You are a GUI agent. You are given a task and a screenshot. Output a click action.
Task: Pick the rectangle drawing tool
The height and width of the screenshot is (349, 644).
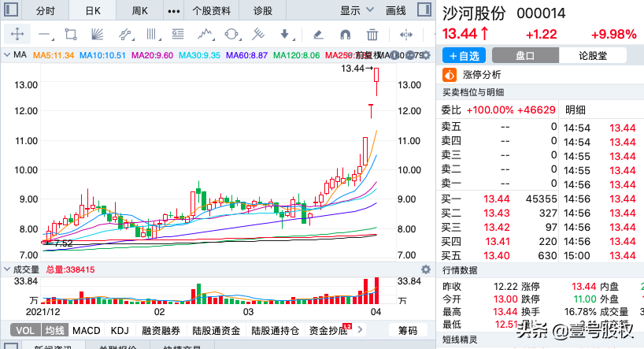(71, 35)
